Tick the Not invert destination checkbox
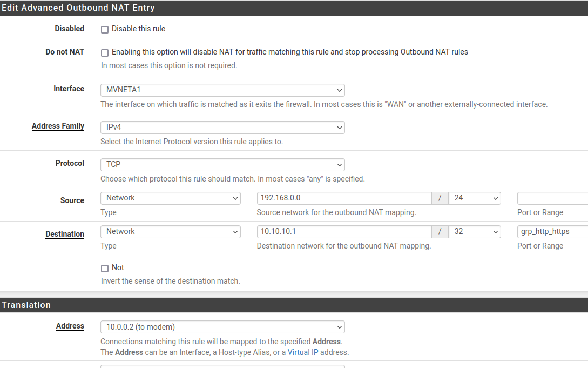This screenshot has height=368, width=588. 105,269
